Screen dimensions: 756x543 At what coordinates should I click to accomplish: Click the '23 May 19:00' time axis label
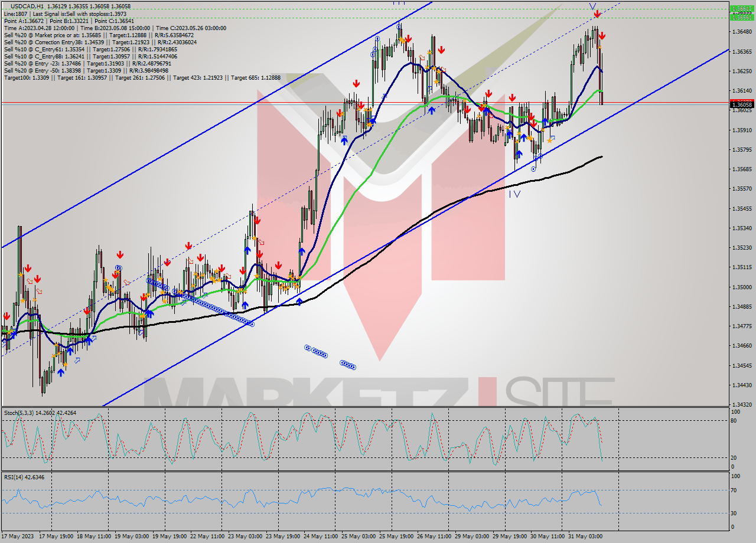click(283, 537)
